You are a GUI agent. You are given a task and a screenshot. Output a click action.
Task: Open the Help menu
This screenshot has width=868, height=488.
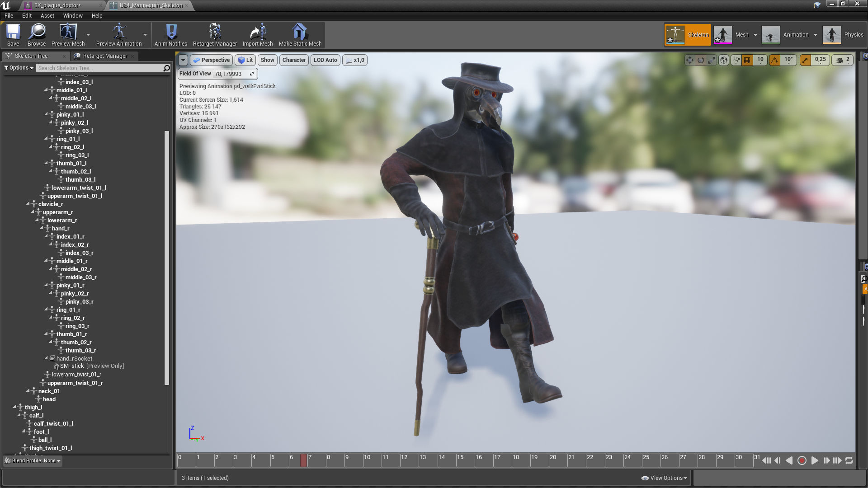point(97,15)
